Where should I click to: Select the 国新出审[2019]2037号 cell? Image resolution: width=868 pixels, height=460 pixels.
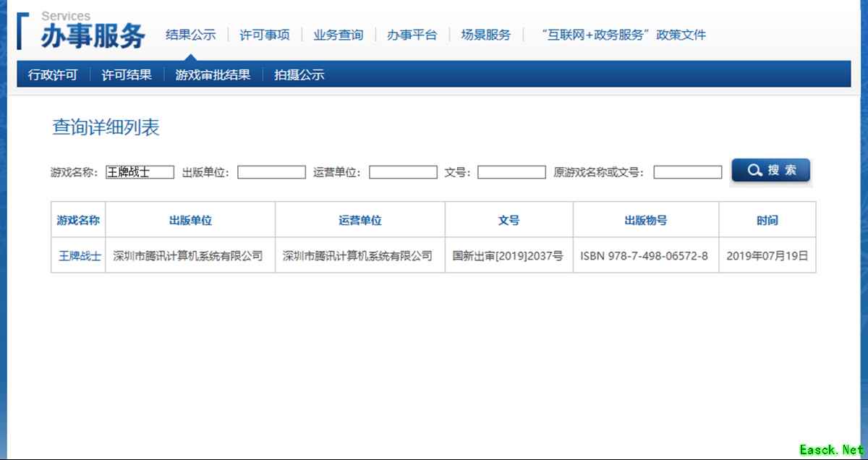coord(508,256)
